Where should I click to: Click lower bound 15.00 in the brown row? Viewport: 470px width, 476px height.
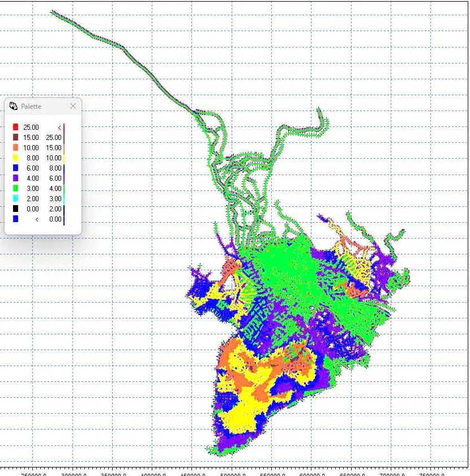click(x=31, y=138)
